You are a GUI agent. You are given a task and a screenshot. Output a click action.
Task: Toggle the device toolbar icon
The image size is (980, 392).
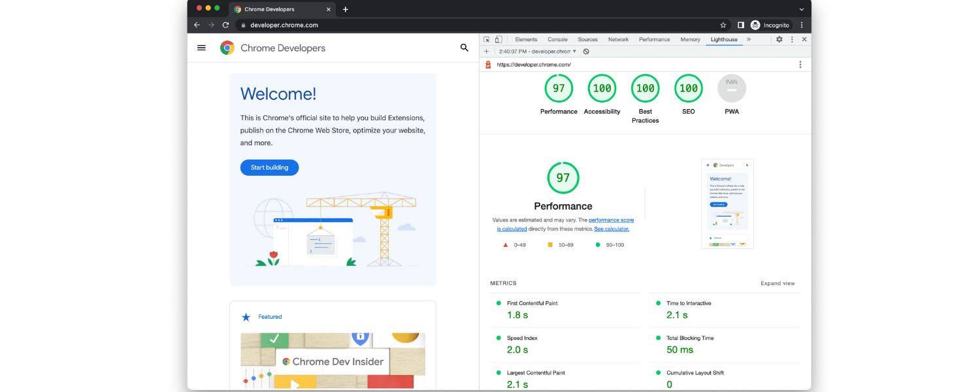[x=498, y=39]
